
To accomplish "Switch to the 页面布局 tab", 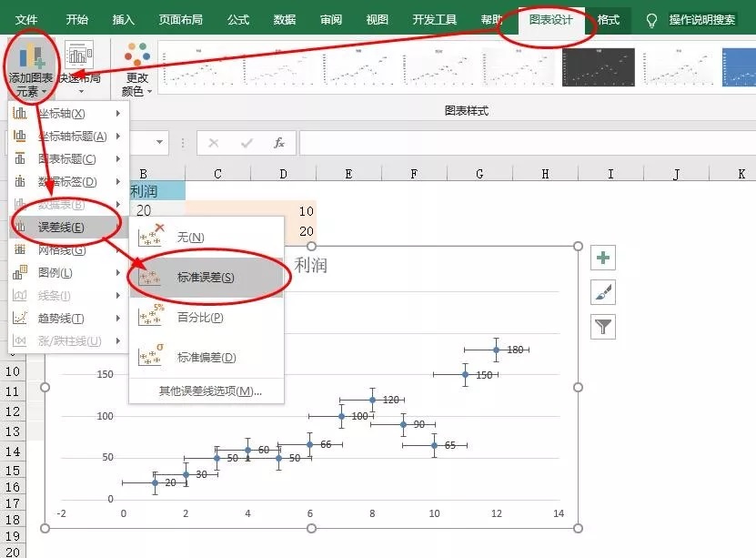I will [x=181, y=20].
